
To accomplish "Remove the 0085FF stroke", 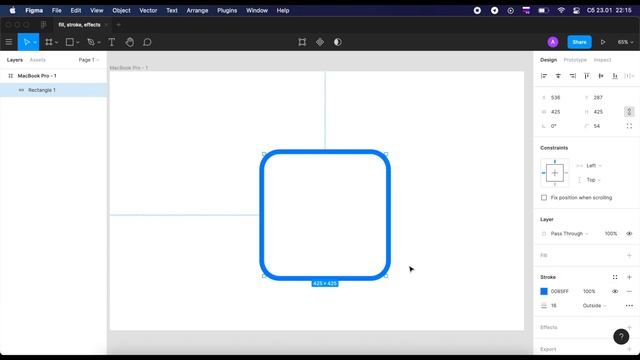I will point(629,291).
